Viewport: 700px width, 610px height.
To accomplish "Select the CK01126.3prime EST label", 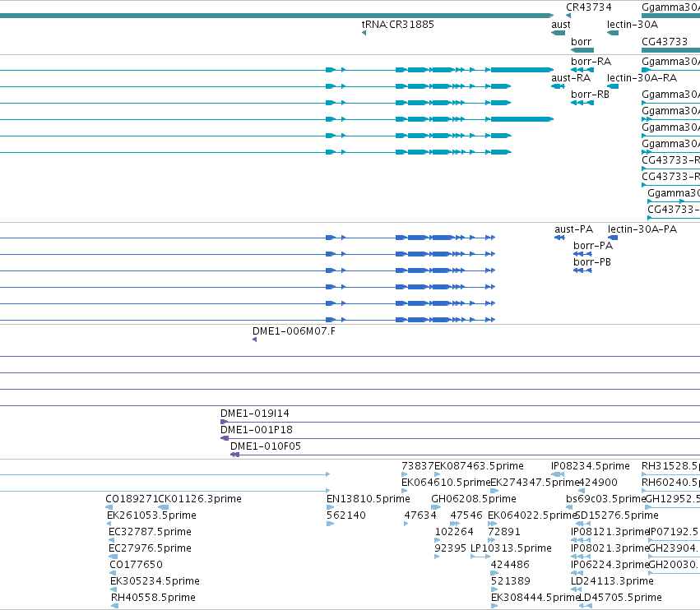I will click(x=200, y=499).
